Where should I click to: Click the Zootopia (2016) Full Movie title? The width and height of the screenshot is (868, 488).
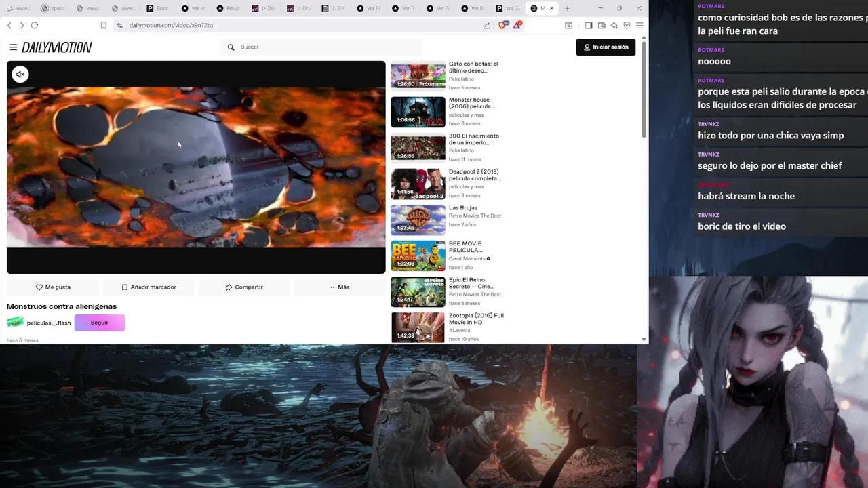[x=476, y=319]
